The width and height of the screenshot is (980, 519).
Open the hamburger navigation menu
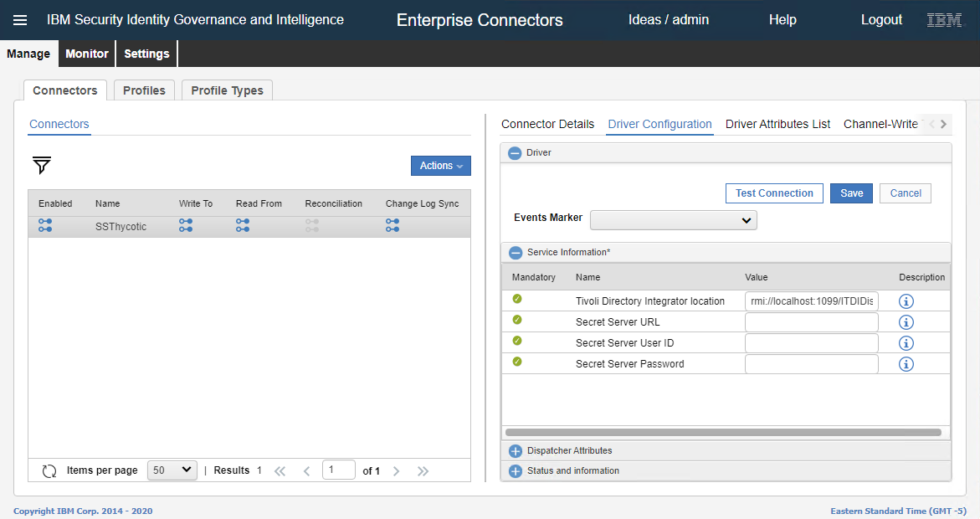click(19, 19)
